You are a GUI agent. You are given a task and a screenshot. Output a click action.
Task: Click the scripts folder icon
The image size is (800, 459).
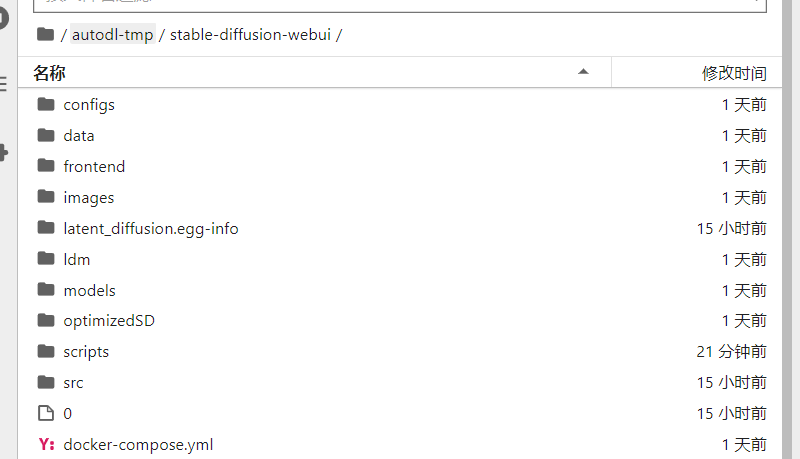pos(45,352)
